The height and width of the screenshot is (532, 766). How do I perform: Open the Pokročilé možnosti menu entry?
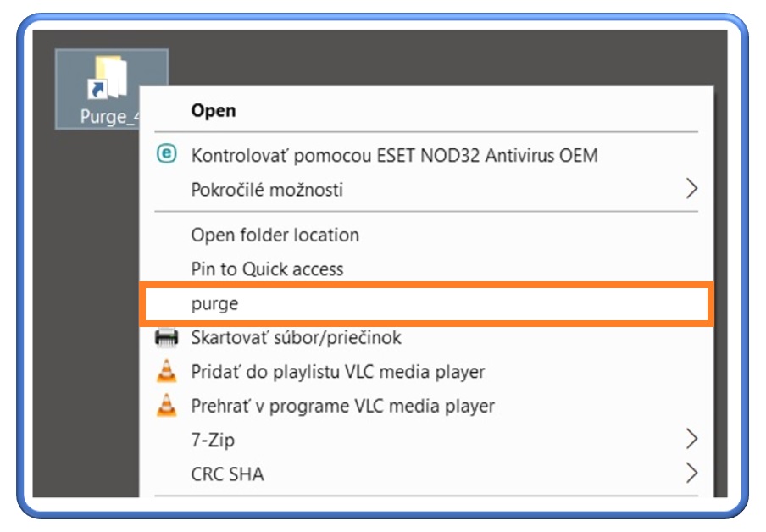point(267,189)
